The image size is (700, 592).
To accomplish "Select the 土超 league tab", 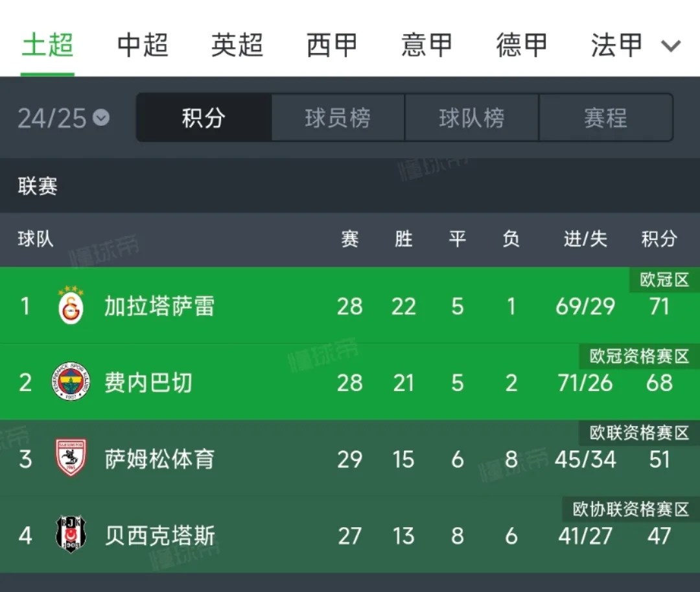I will 48,45.
